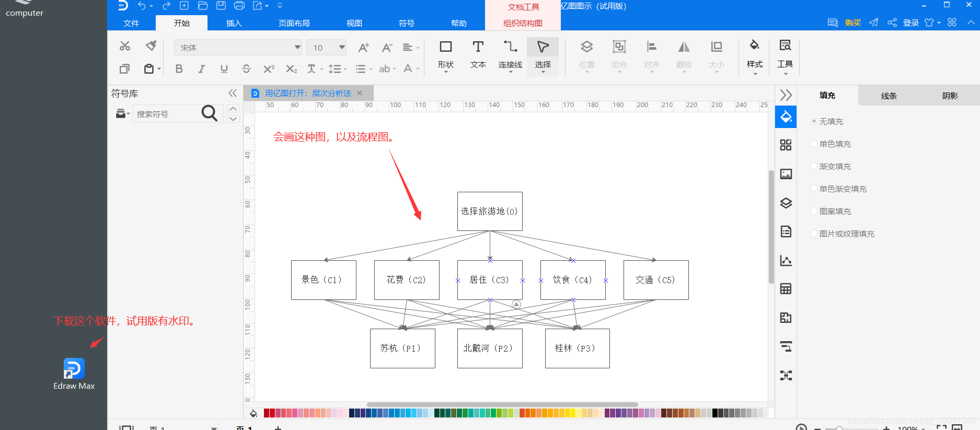
Task: Open the 样式 style tool
Action: pos(754,56)
